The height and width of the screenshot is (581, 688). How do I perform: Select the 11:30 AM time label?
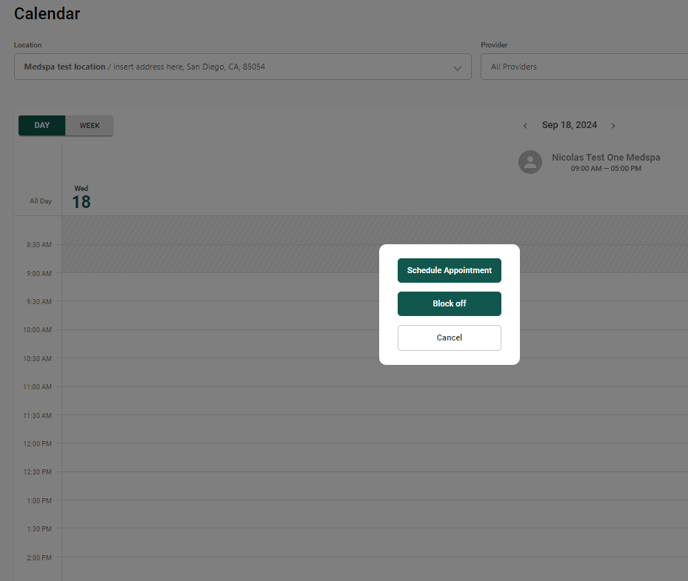tap(37, 416)
